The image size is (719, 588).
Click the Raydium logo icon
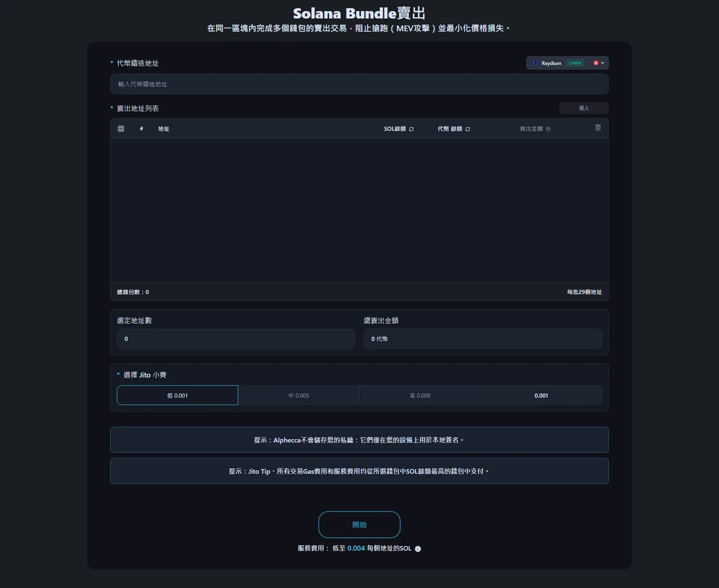(x=533, y=63)
